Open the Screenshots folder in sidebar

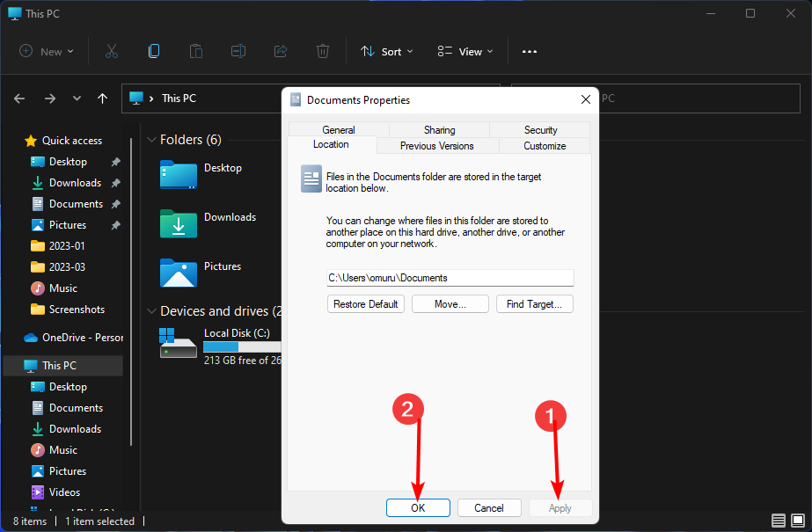tap(68, 310)
